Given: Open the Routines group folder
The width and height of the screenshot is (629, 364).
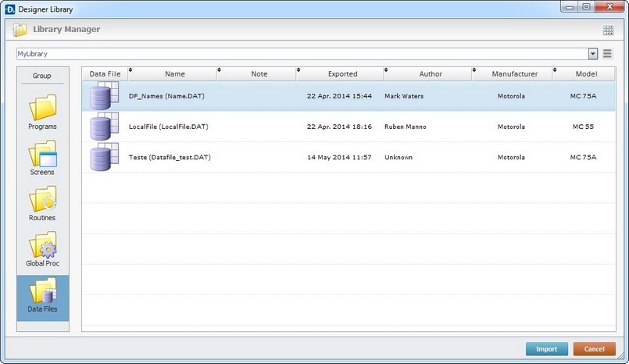Looking at the screenshot, I should (42, 203).
